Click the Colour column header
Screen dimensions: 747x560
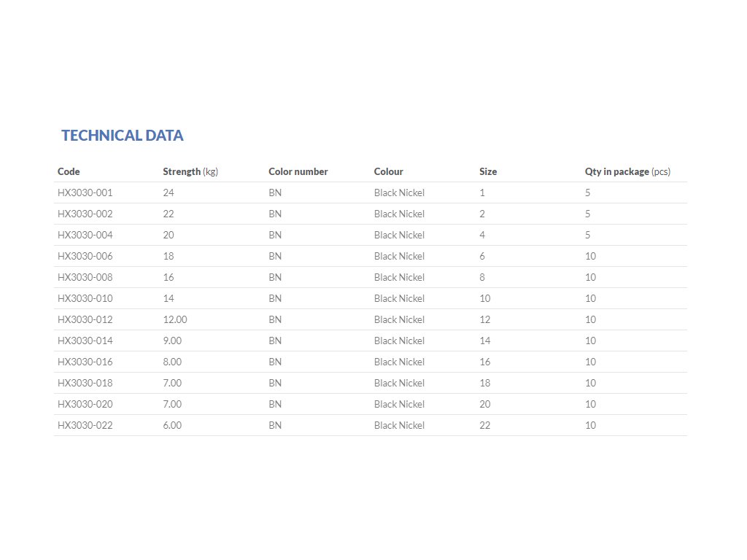click(x=388, y=172)
